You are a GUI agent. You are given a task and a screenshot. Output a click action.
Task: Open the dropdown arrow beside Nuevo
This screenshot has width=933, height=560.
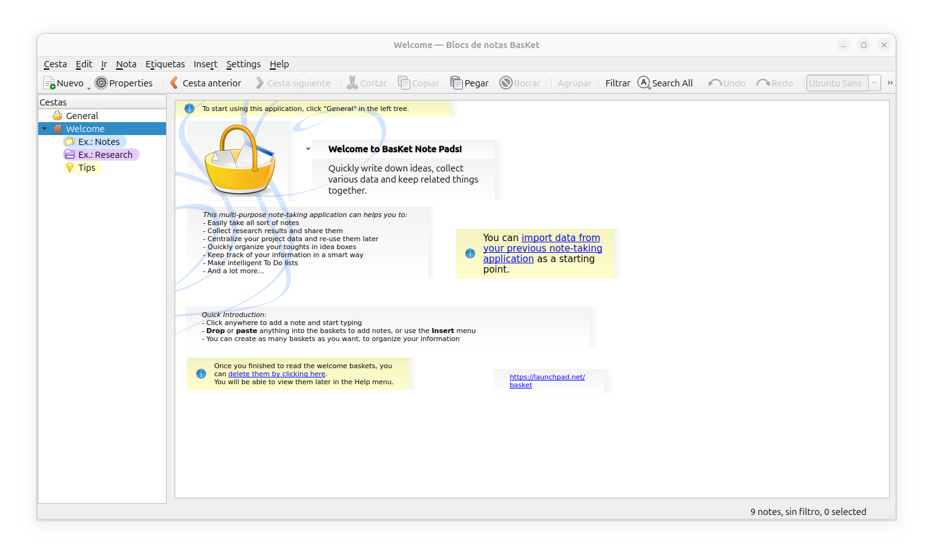click(x=89, y=88)
